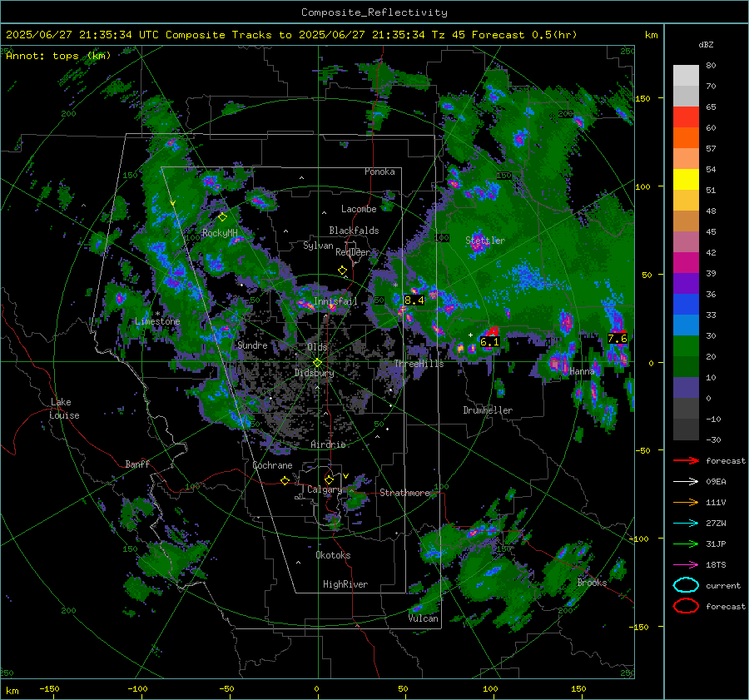Pick the yellow swatch between 54 and 51 dBZ

point(686,180)
